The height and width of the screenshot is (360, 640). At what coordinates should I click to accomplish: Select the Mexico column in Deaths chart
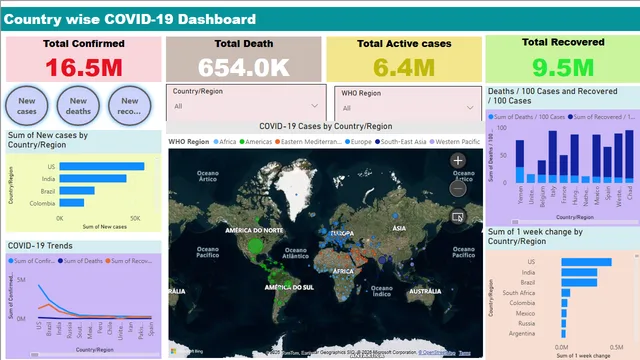coord(596,158)
